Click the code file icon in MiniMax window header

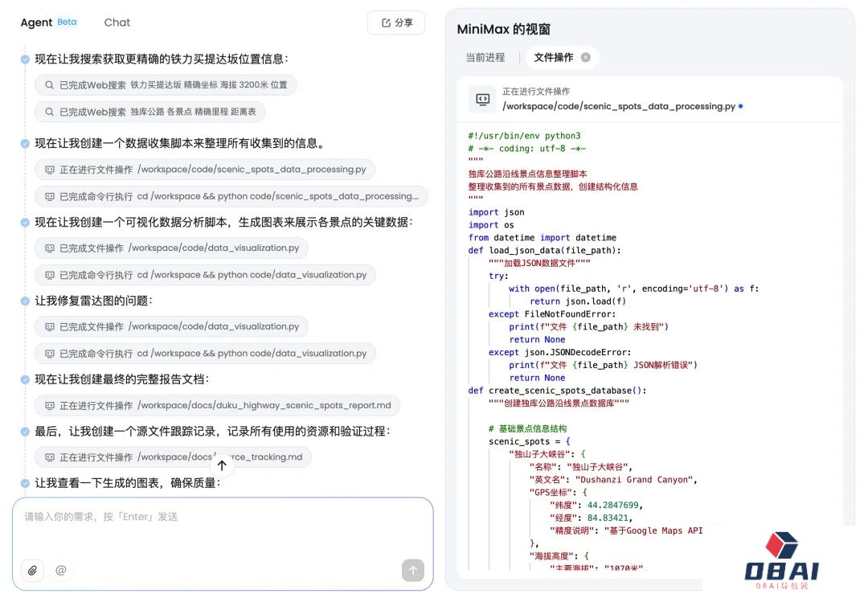[x=483, y=99]
